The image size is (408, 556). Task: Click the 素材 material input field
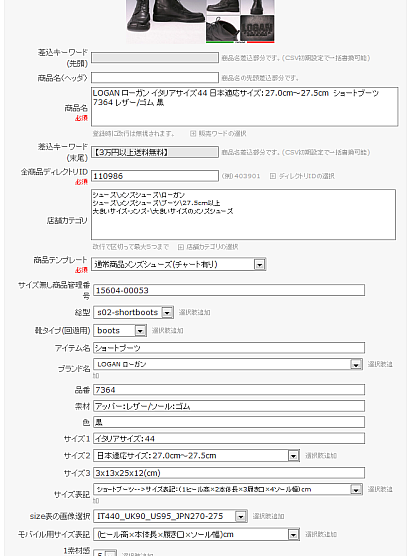coord(229,406)
